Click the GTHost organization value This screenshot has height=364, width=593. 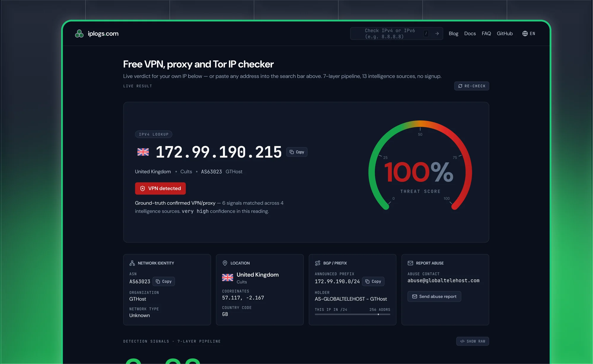point(138,299)
